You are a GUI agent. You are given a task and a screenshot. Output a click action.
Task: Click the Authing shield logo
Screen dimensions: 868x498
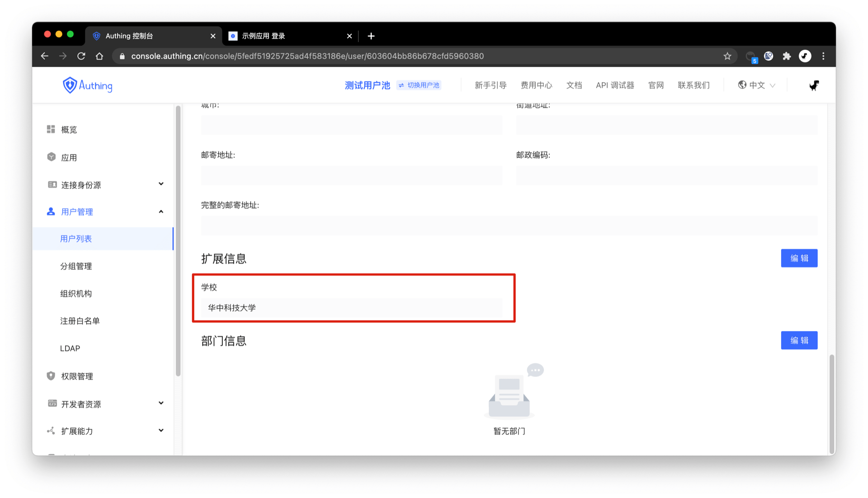70,85
